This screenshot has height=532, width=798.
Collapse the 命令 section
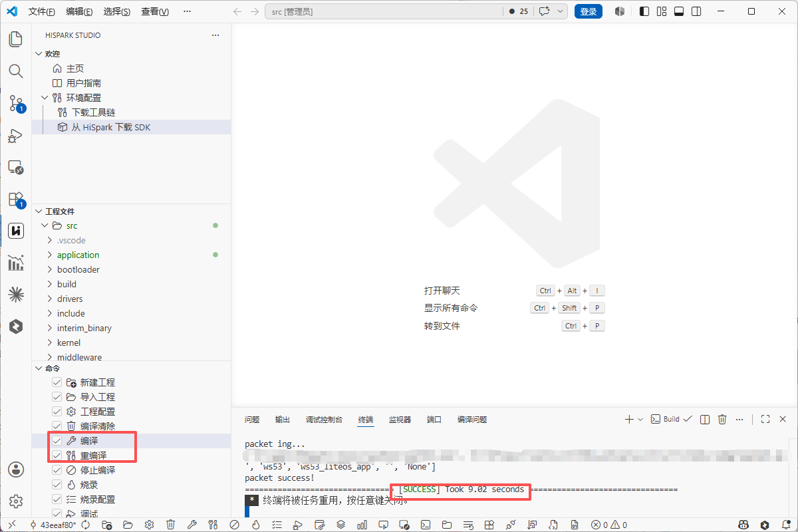click(x=39, y=368)
